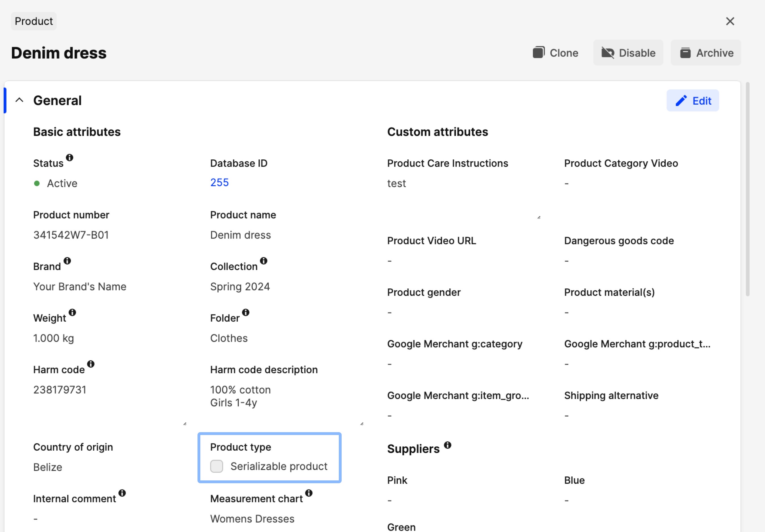Archive the Denim dress product
765x532 pixels.
[x=706, y=52]
